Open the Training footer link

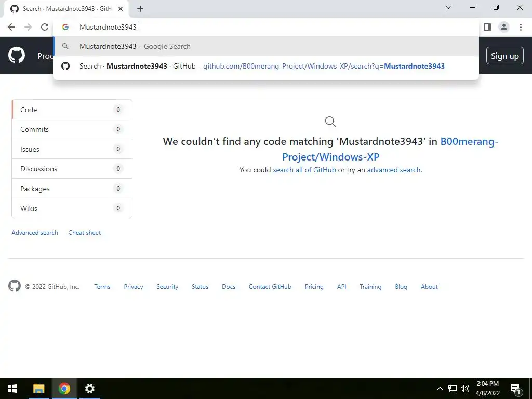[x=370, y=287]
